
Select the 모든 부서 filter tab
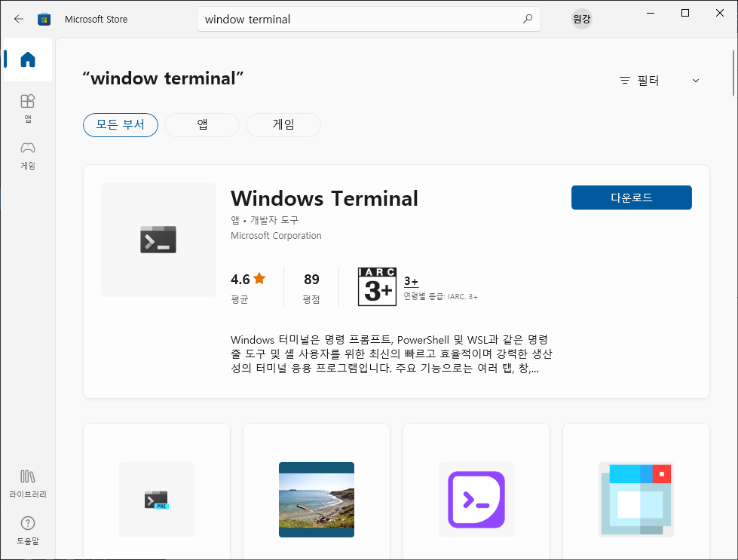121,124
